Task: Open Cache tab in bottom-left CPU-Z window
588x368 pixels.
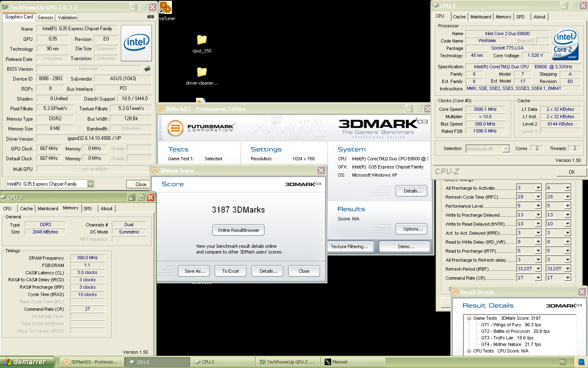Action: (27, 209)
